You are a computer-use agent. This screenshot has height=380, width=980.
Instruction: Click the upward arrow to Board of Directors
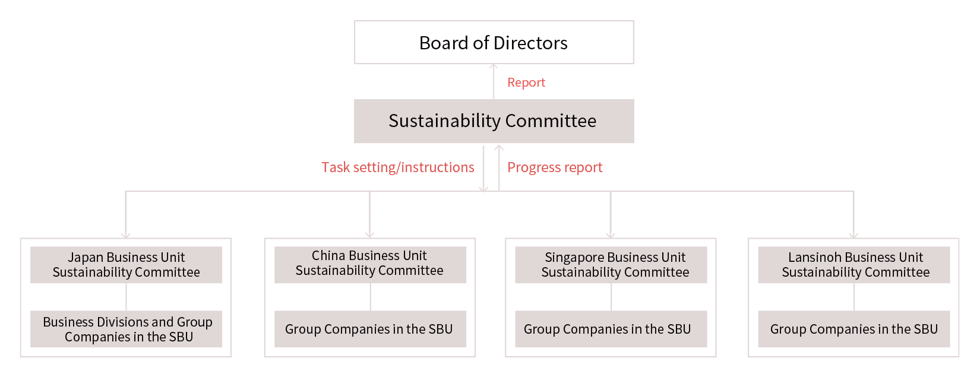[494, 81]
